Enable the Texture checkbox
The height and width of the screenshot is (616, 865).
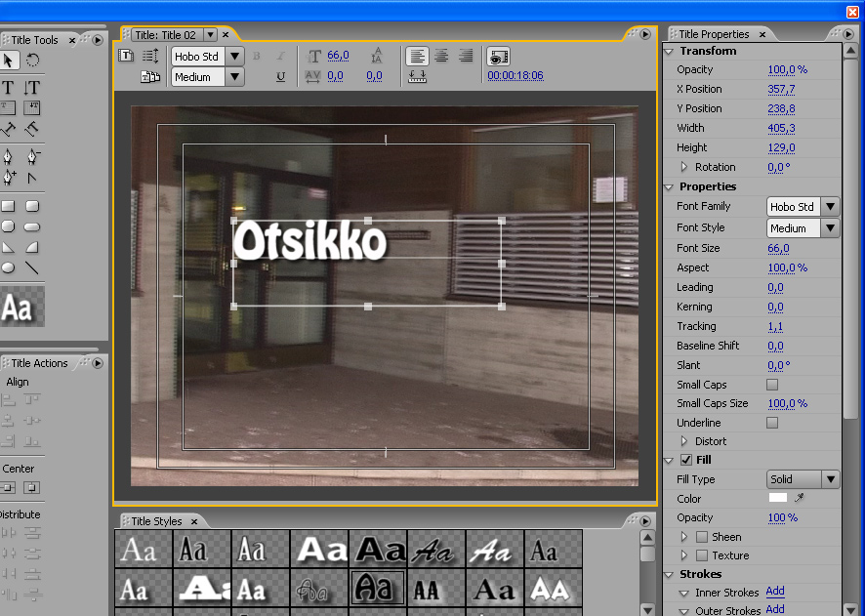702,555
